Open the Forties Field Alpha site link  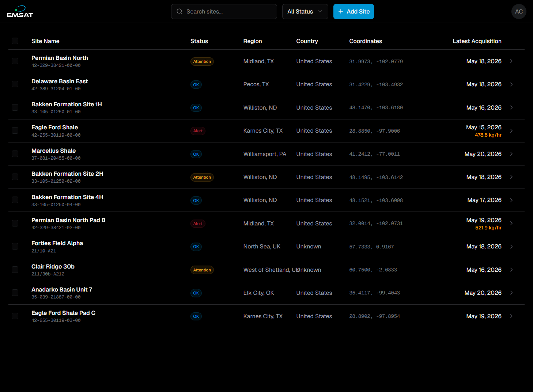(x=57, y=243)
